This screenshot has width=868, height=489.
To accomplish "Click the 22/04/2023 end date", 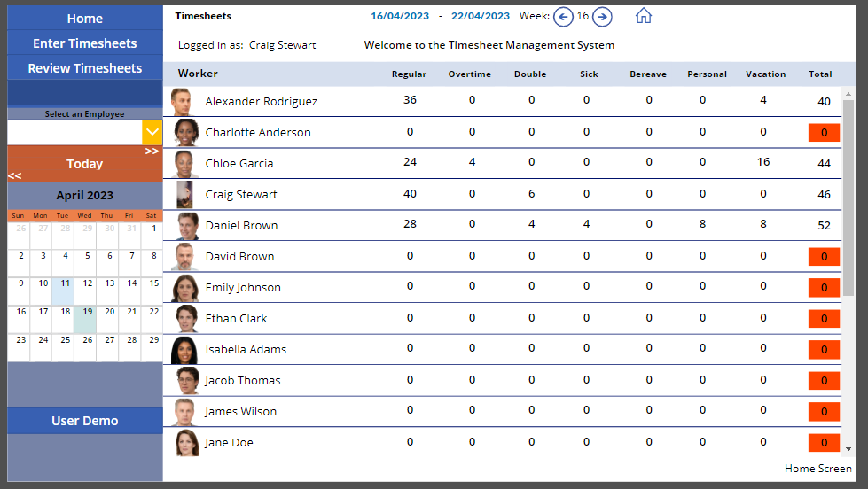I will tap(480, 16).
